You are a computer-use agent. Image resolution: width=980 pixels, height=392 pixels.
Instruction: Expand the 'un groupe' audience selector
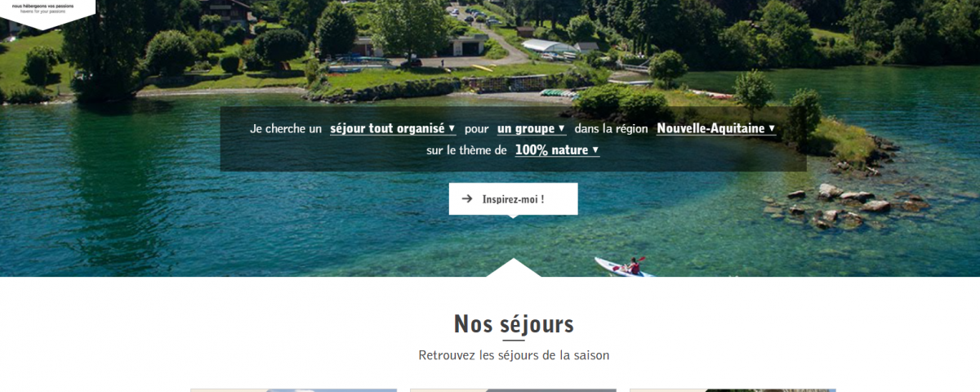click(x=531, y=128)
